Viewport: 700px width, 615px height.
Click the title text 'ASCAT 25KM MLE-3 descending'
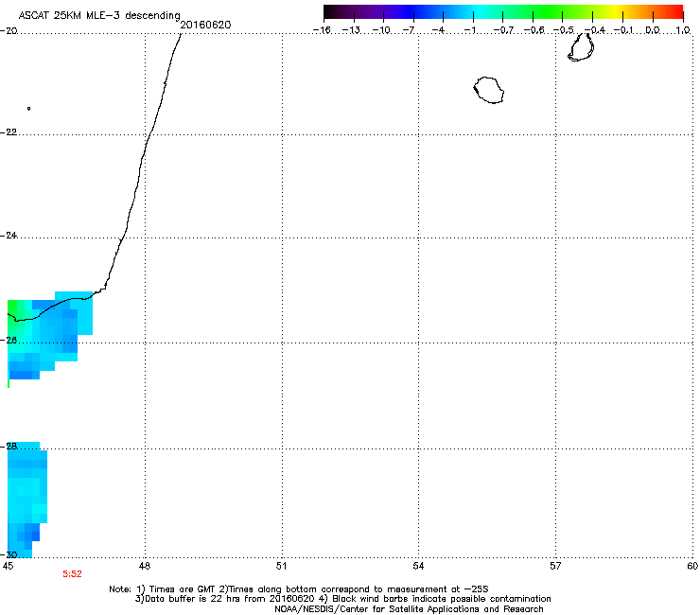99,15
